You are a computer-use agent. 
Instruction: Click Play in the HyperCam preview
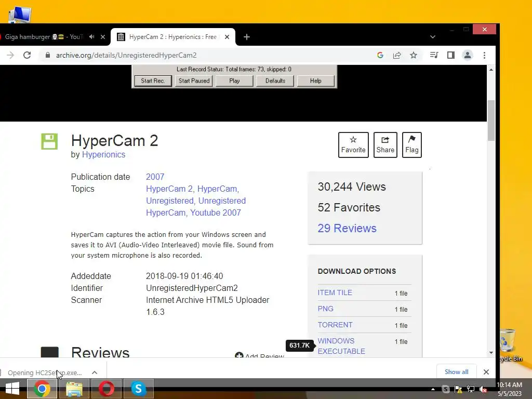click(x=234, y=81)
